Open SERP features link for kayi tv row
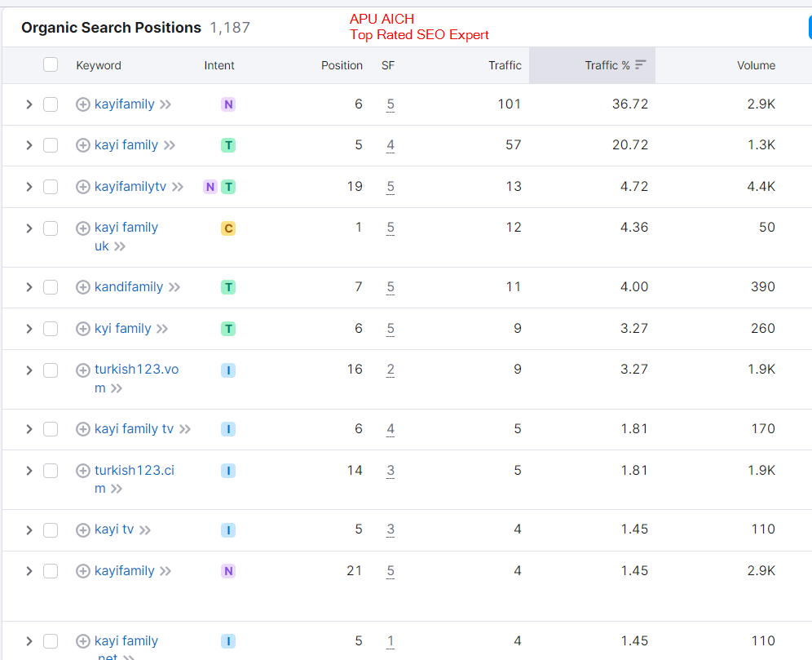Viewport: 812px width, 660px height. 391,530
